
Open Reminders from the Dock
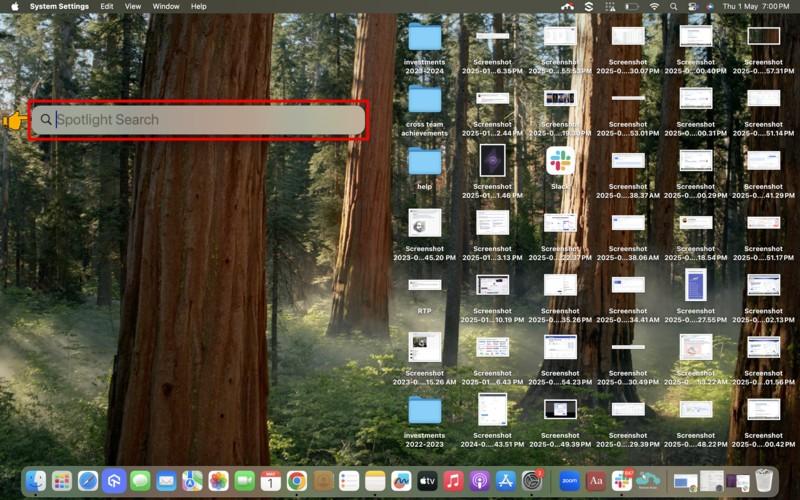[349, 481]
